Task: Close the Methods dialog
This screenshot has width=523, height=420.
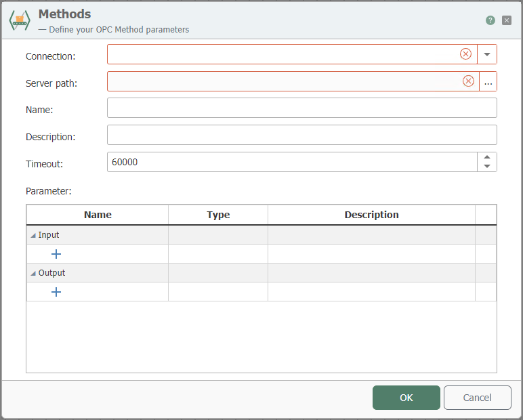Action: pyautogui.click(x=506, y=20)
